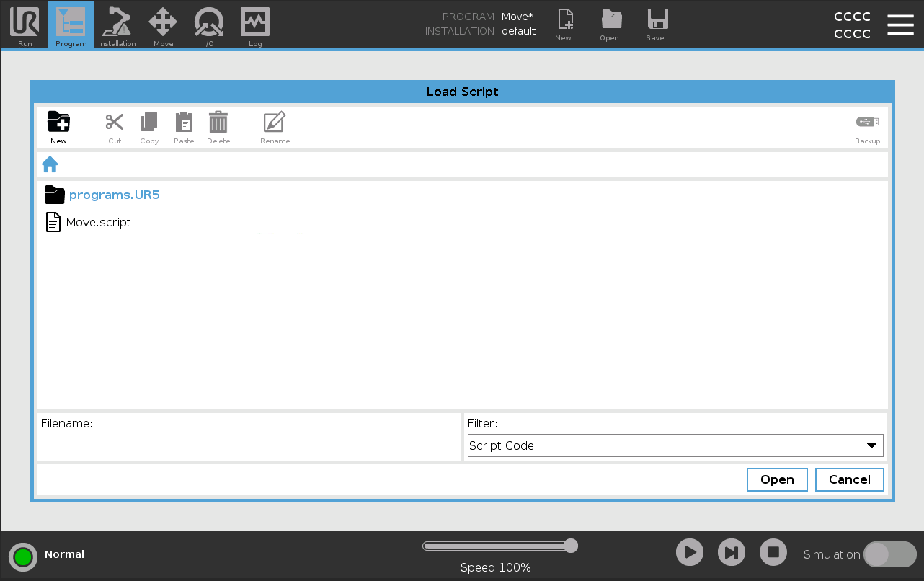Create a New folder in Load Script

pos(58,128)
